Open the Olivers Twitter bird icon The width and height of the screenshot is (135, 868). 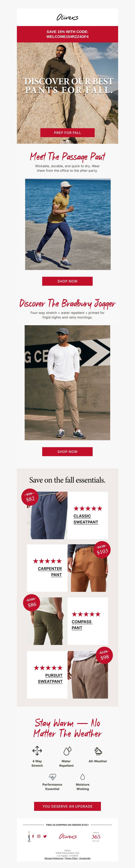[x=45, y=836]
